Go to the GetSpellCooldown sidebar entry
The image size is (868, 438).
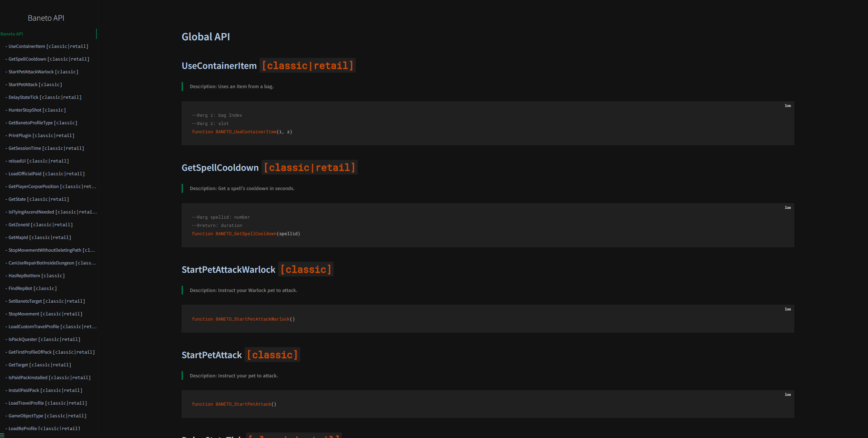coord(49,59)
